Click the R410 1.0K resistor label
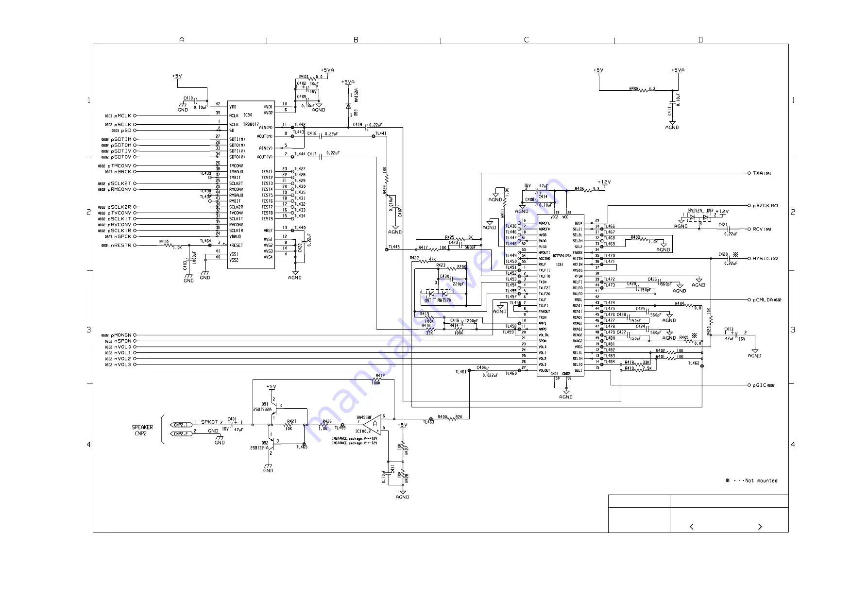 (170, 244)
